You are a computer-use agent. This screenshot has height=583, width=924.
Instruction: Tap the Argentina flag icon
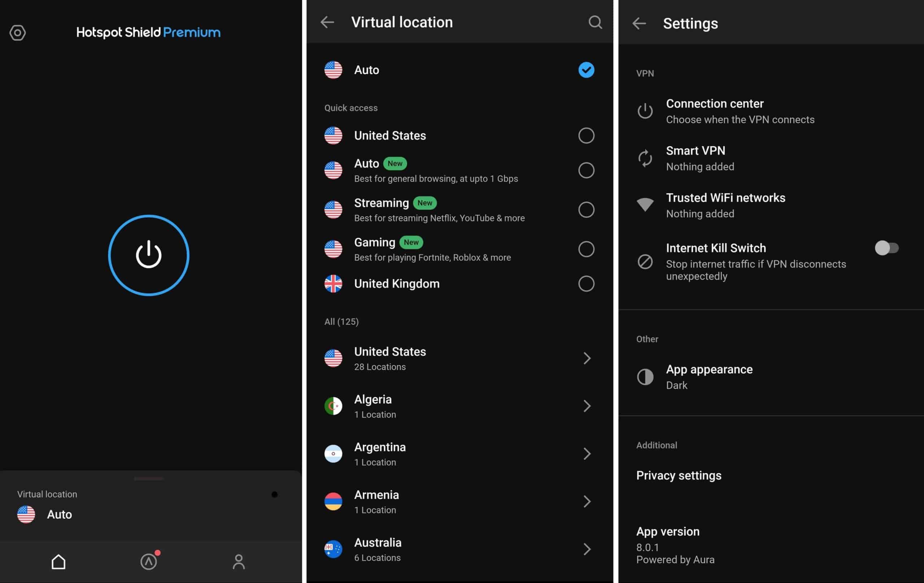(x=333, y=454)
